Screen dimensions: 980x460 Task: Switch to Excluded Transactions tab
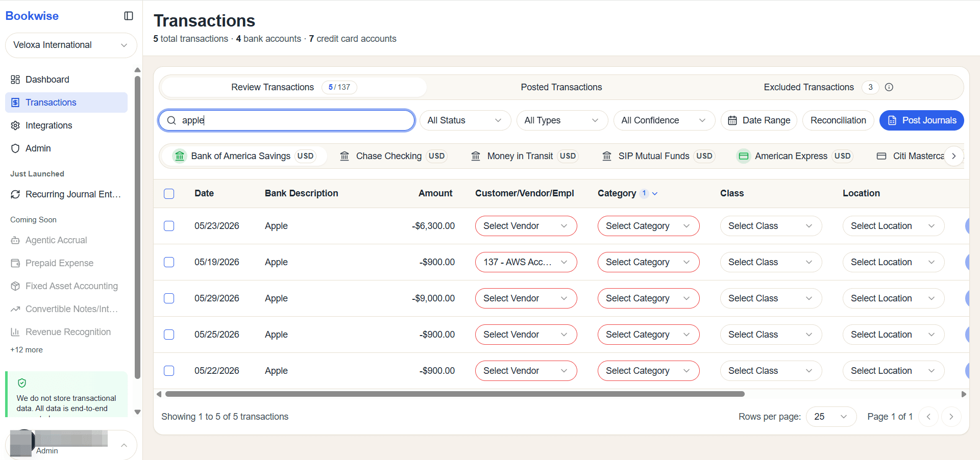[828, 87]
